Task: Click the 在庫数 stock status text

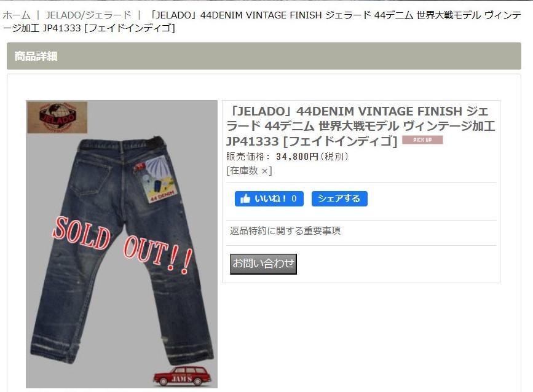Action: (249, 171)
